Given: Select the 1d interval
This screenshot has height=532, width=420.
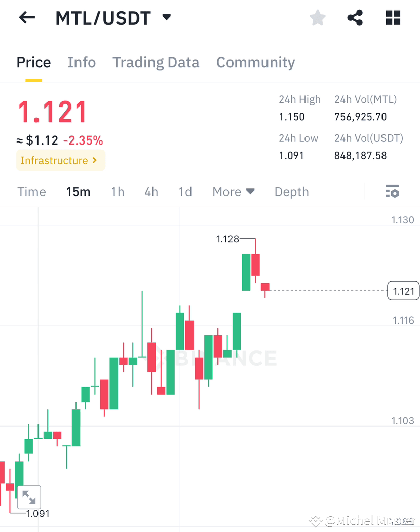Looking at the screenshot, I should (x=185, y=192).
